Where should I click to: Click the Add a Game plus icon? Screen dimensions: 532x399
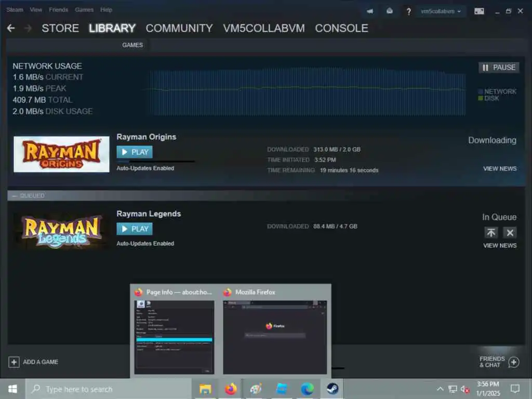click(14, 362)
